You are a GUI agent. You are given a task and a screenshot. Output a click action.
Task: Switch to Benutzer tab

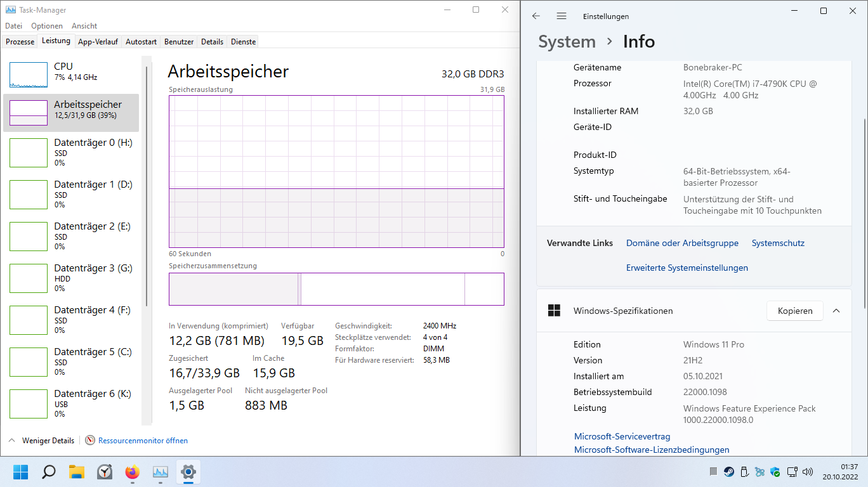coord(179,42)
